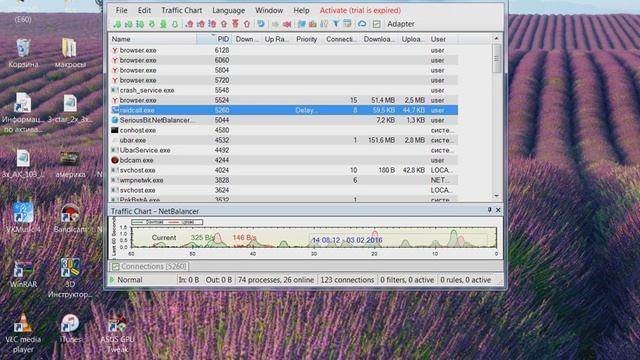
Task: Click 123 connections in status bar
Action: click(x=347, y=280)
